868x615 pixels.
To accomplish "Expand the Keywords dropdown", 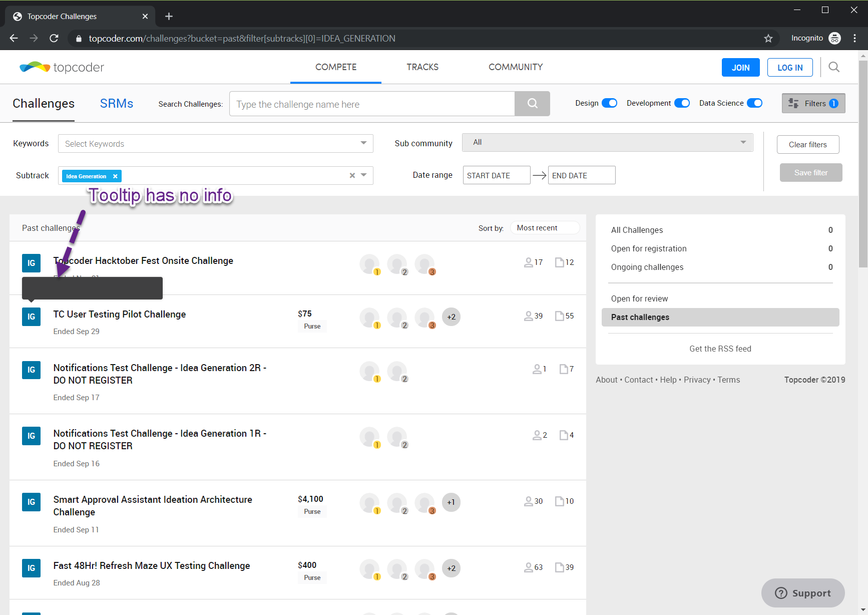I will pyautogui.click(x=364, y=143).
